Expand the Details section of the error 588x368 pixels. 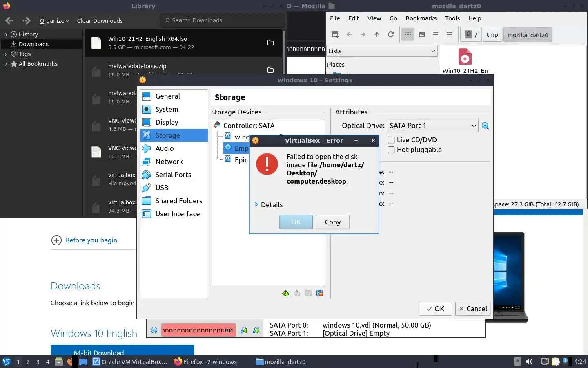(x=269, y=205)
